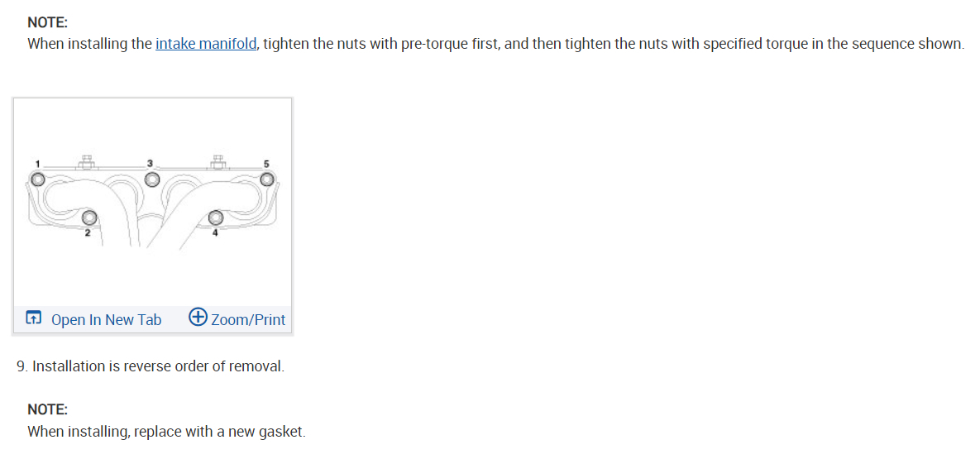Click the "Zoom/Print" text label
Image resolution: width=980 pixels, height=459 pixels.
click(x=248, y=320)
